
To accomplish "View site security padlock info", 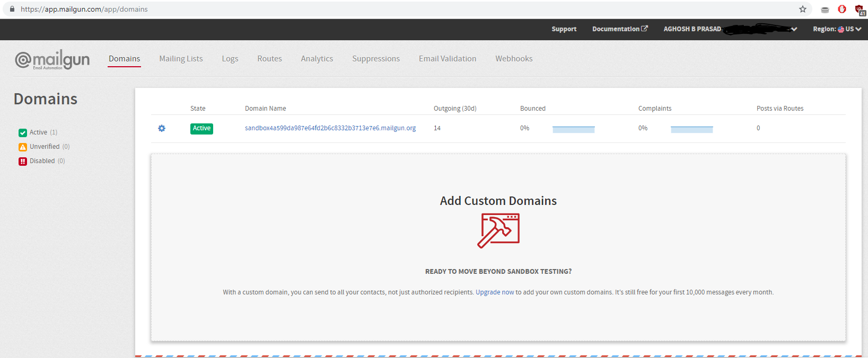I will coord(12,9).
